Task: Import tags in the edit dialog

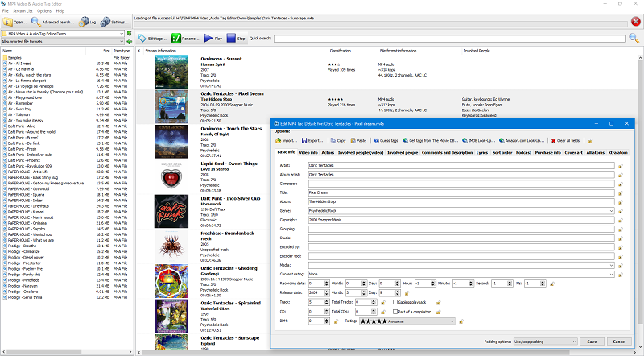Action: tap(286, 141)
